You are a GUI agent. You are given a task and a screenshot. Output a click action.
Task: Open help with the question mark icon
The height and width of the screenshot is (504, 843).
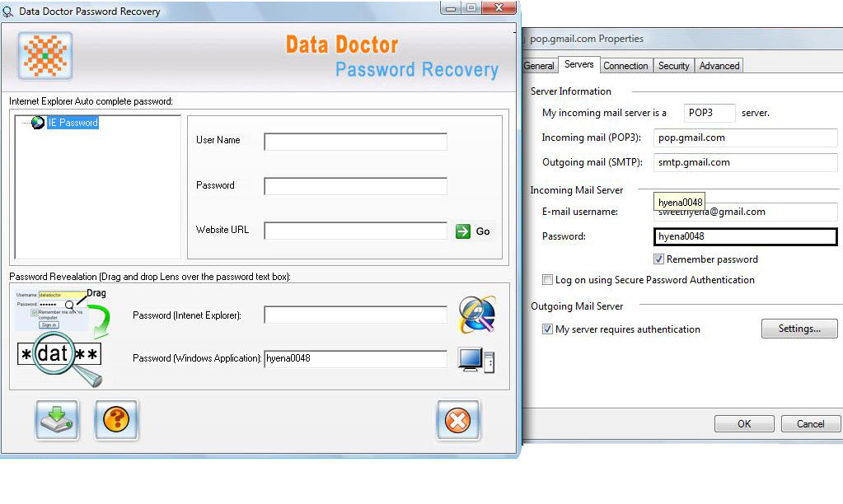tap(116, 420)
